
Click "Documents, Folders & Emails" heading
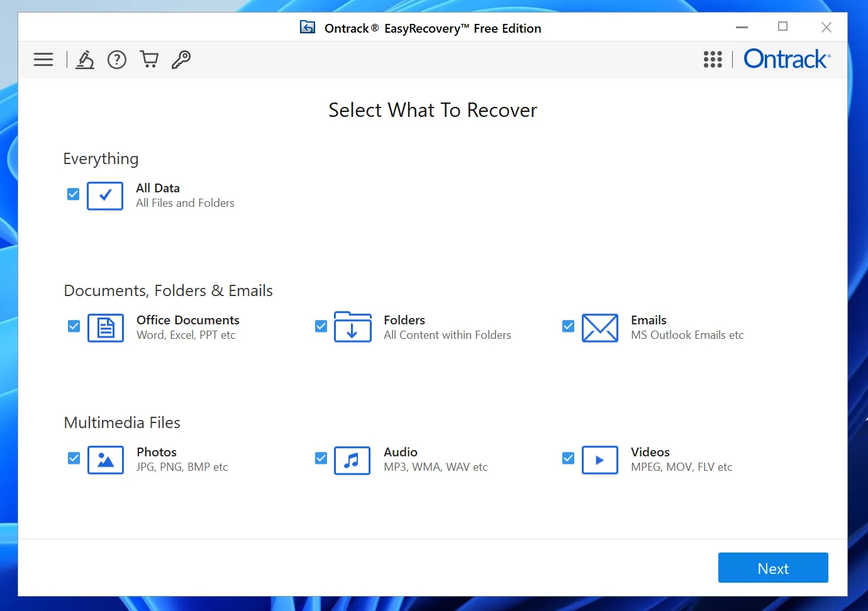(x=168, y=290)
